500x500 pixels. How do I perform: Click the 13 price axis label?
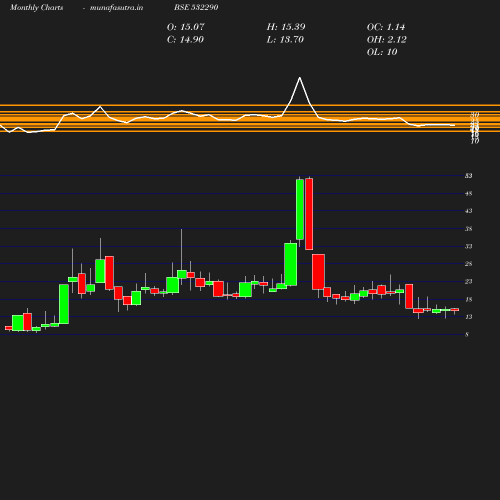(468, 317)
